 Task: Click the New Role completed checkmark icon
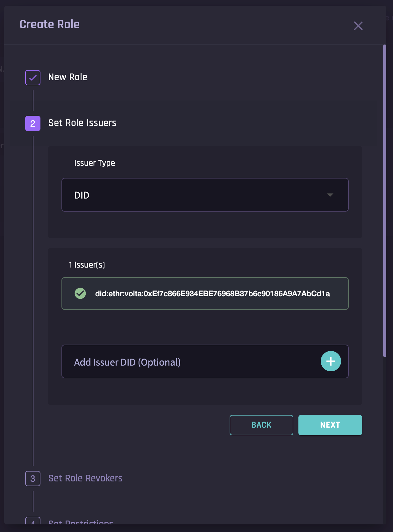click(x=33, y=78)
